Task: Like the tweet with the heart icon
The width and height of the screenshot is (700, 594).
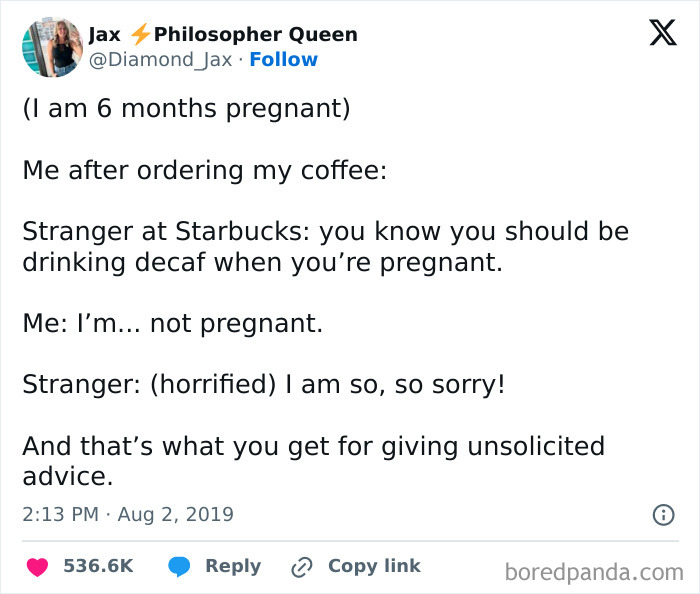Action: point(37,566)
